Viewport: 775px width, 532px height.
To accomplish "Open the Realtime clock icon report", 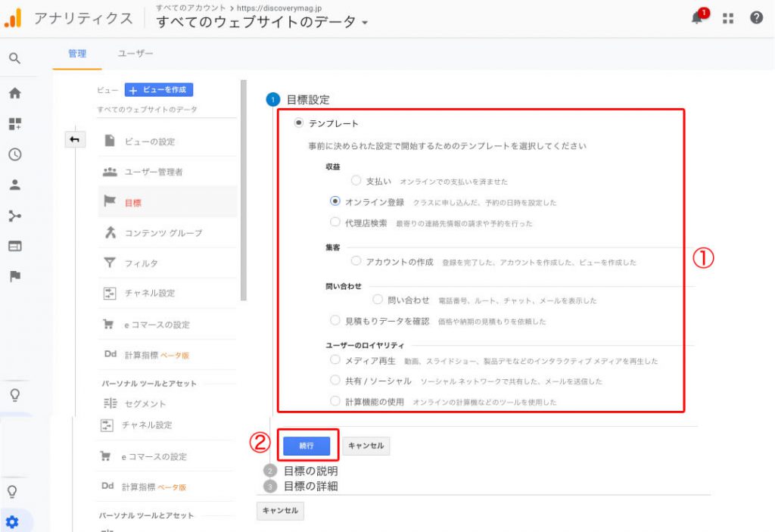I will (14, 154).
